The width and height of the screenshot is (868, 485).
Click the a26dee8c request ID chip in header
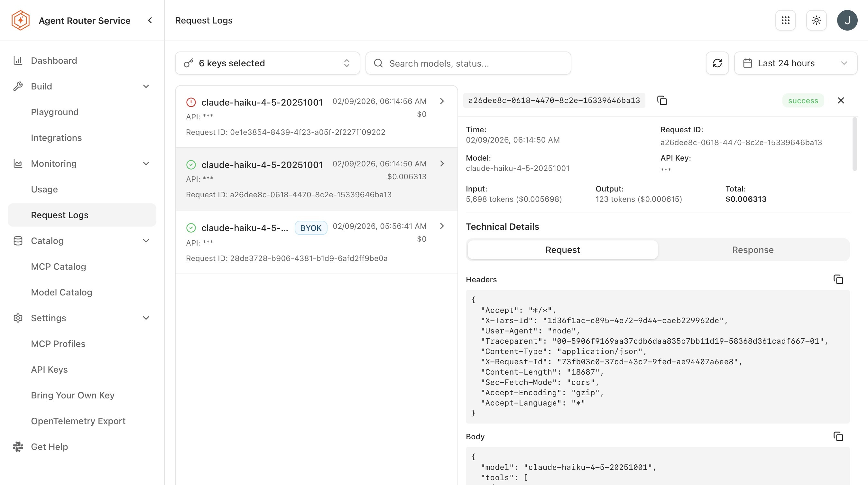point(554,100)
